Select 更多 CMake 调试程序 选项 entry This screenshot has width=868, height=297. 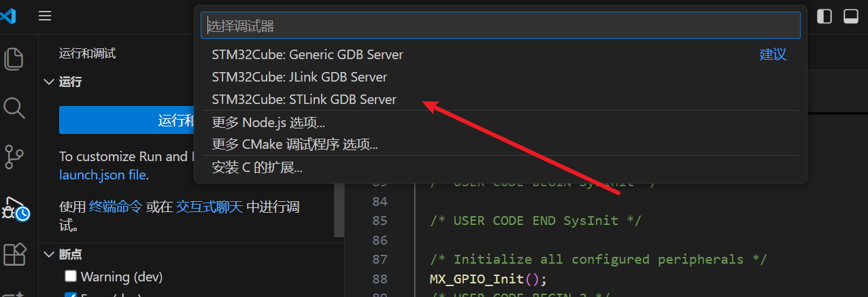point(295,144)
